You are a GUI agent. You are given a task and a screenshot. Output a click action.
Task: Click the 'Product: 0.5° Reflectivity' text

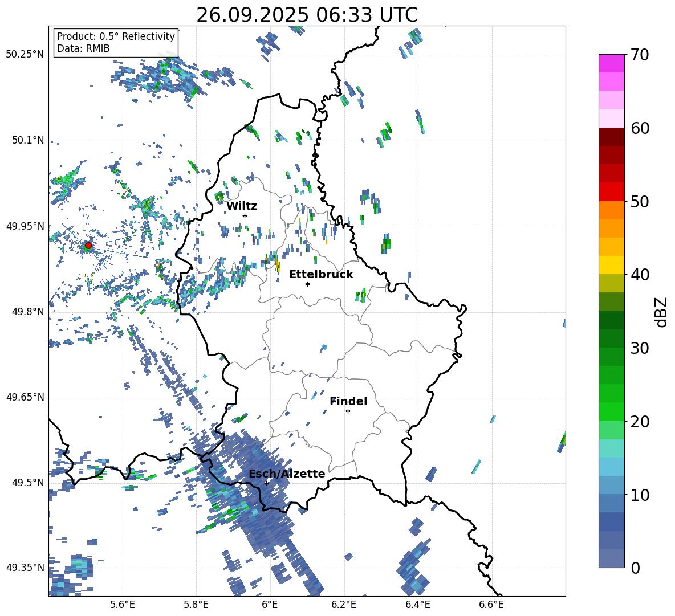[x=116, y=36]
